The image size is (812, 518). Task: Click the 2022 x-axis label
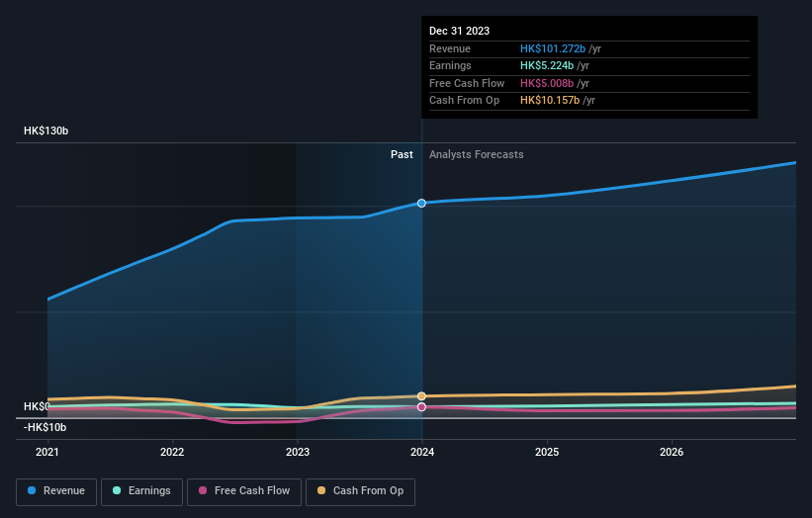point(172,453)
